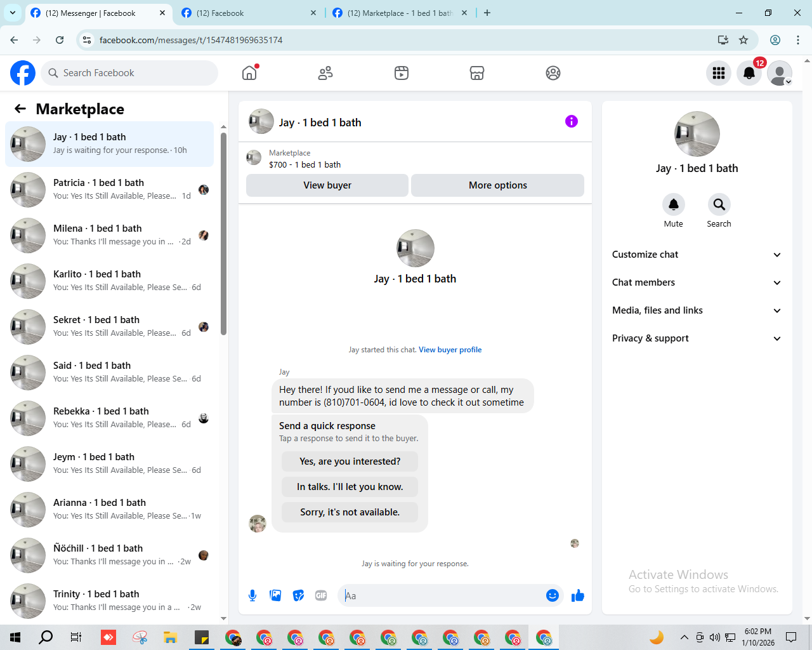
Task: Open the Rebekka conversation
Action: [x=109, y=418]
